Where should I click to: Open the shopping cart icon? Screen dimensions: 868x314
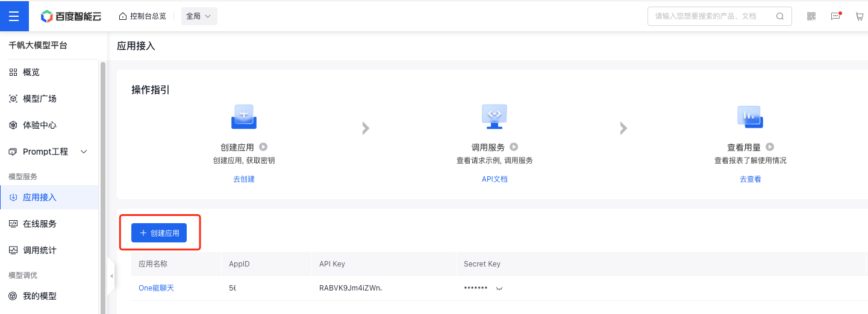tap(860, 16)
